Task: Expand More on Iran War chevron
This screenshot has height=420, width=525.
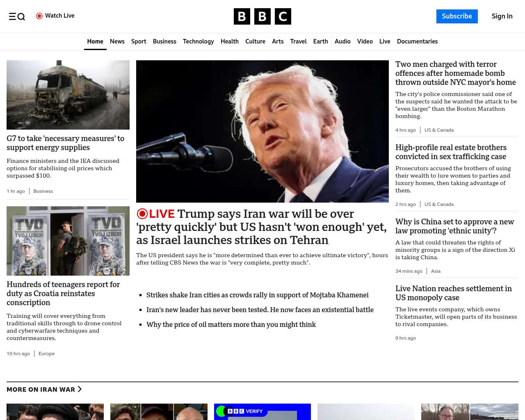Action: click(x=80, y=389)
